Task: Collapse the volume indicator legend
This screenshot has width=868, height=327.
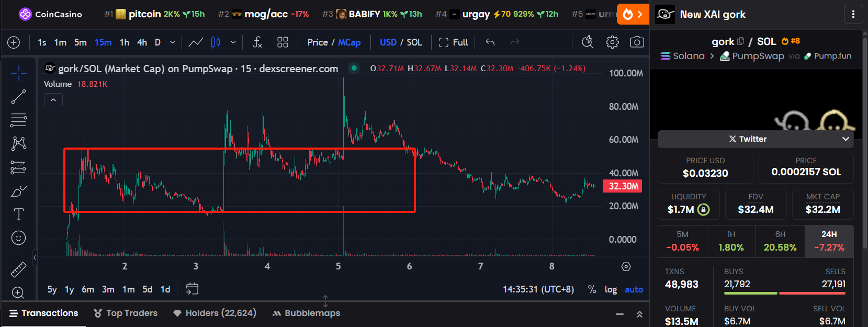Action: tap(53, 100)
